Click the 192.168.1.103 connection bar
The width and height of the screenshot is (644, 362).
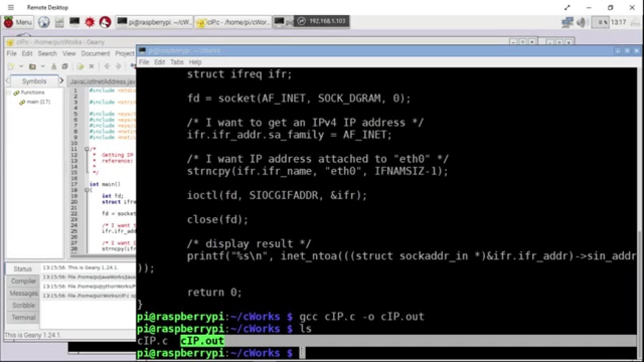pos(321,21)
